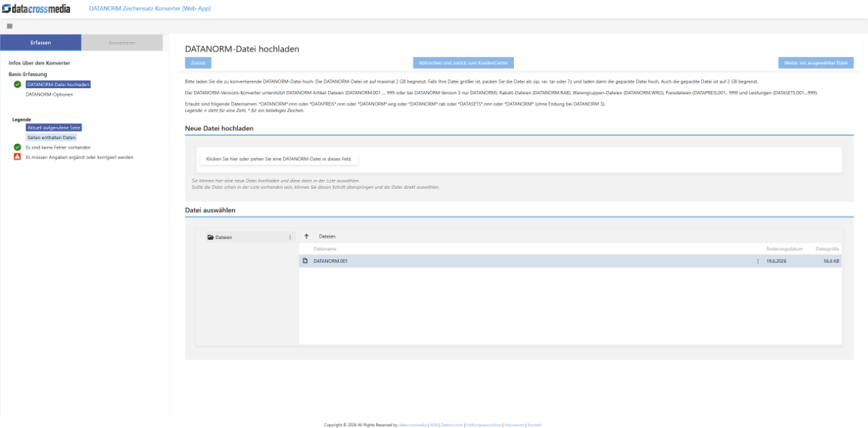Click green check icon in legend

point(17,147)
